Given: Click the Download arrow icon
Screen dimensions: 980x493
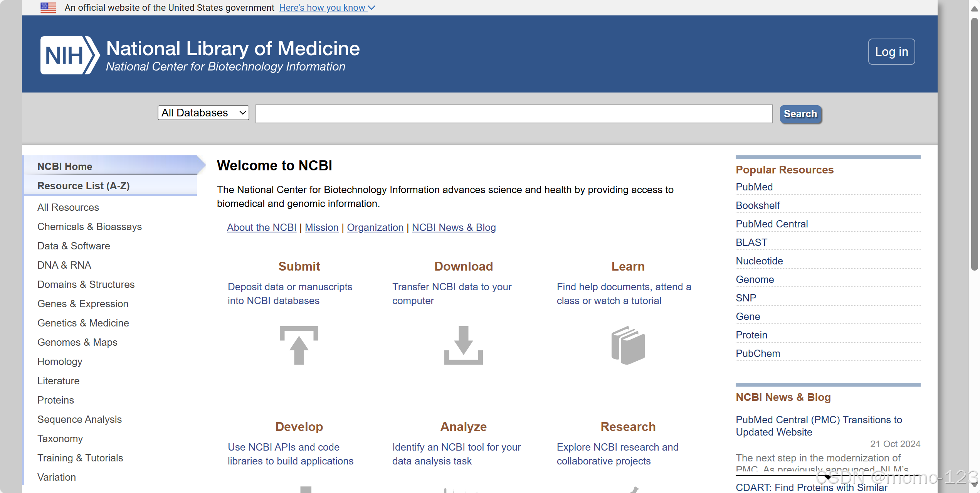Looking at the screenshot, I should click(x=463, y=345).
